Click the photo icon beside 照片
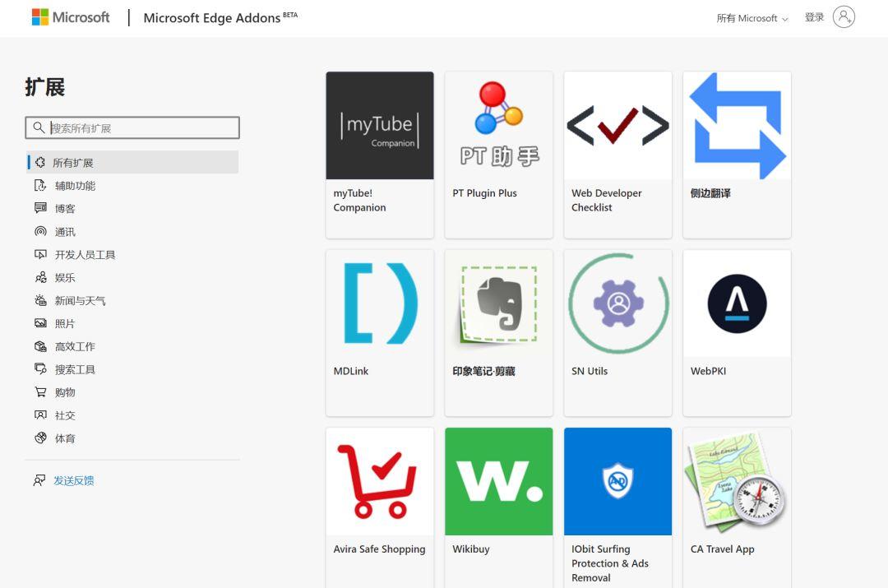888x588 pixels. [40, 323]
